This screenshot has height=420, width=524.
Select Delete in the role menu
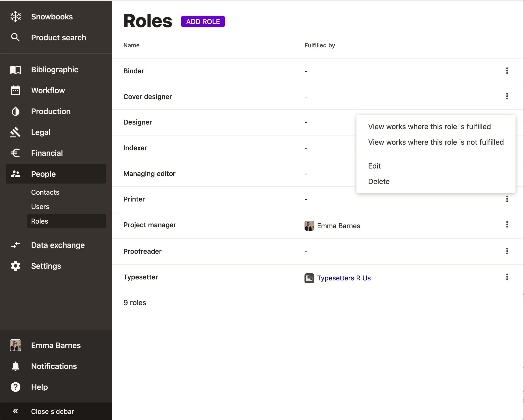pyautogui.click(x=379, y=182)
